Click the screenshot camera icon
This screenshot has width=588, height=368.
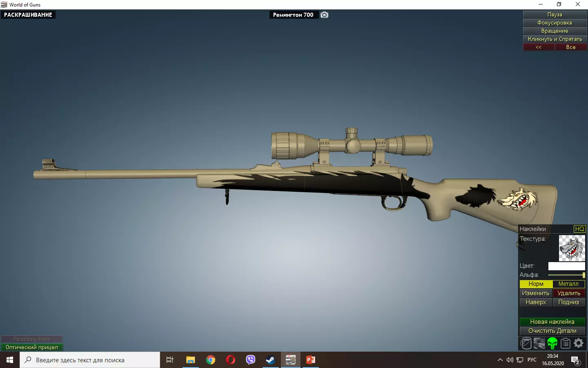[324, 15]
